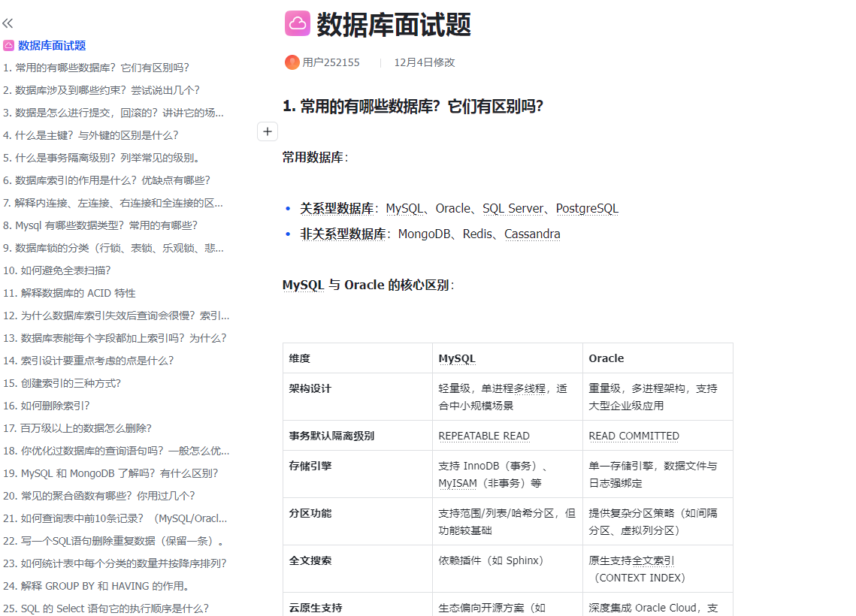Jump to outline item 19 MySQL 和 MongoDB
The width and height of the screenshot is (856, 616).
click(x=110, y=473)
